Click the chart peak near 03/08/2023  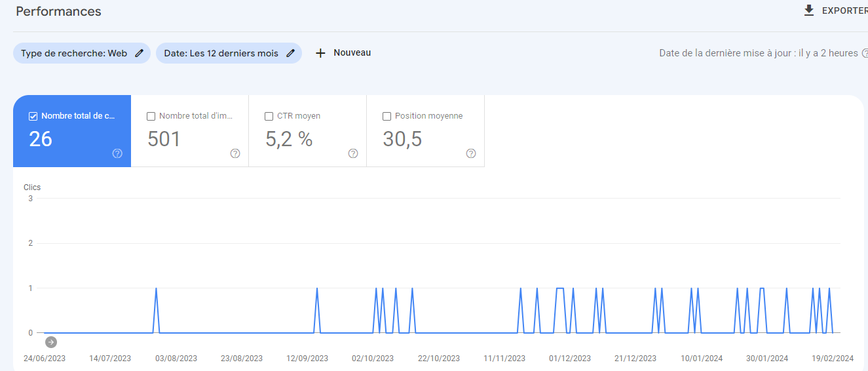156,288
